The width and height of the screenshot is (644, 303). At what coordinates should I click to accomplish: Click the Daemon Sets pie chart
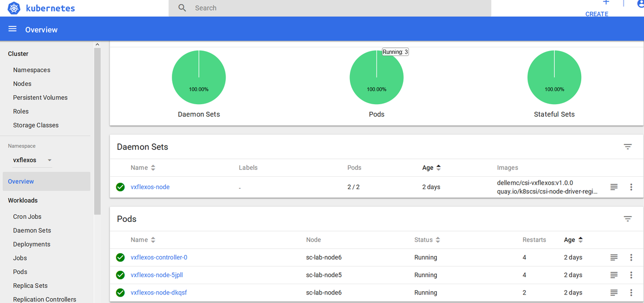point(199,77)
